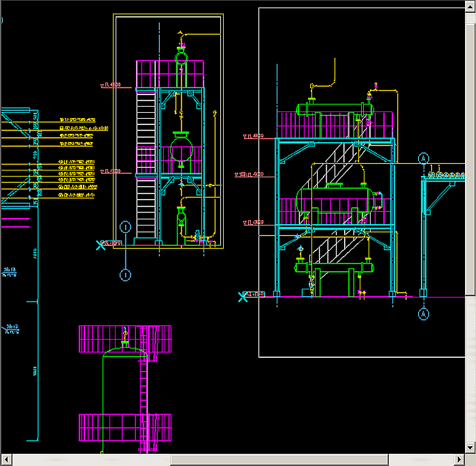The height and width of the screenshot is (466, 476).
Task: Select lower grid bubble labeled A
Action: [424, 315]
